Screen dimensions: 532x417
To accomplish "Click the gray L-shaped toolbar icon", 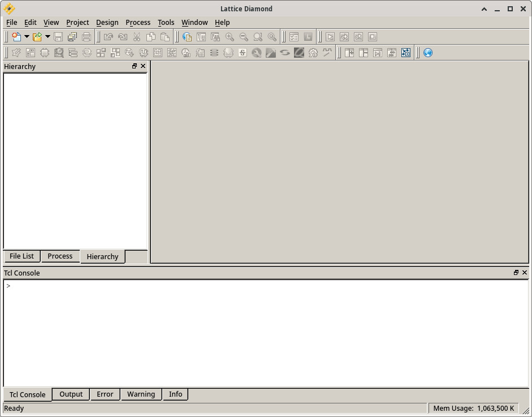I will point(308,37).
